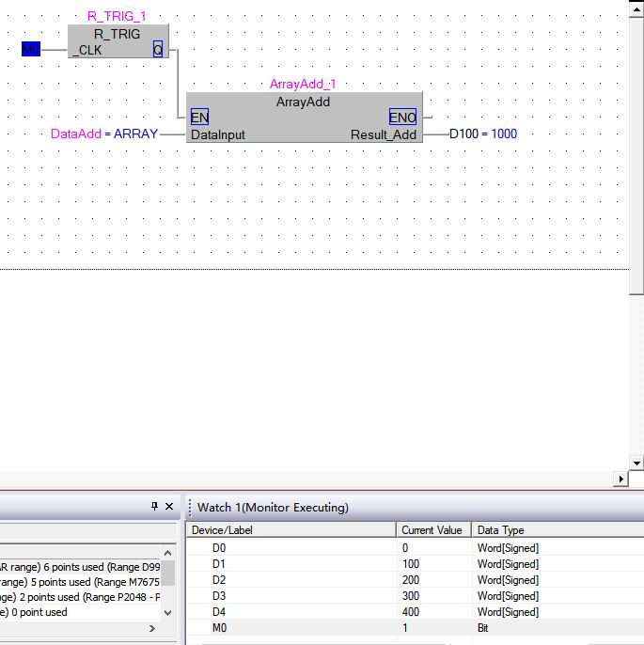Select the EN pin on ArrayAdd
This screenshot has width=644, height=645.
click(x=199, y=118)
